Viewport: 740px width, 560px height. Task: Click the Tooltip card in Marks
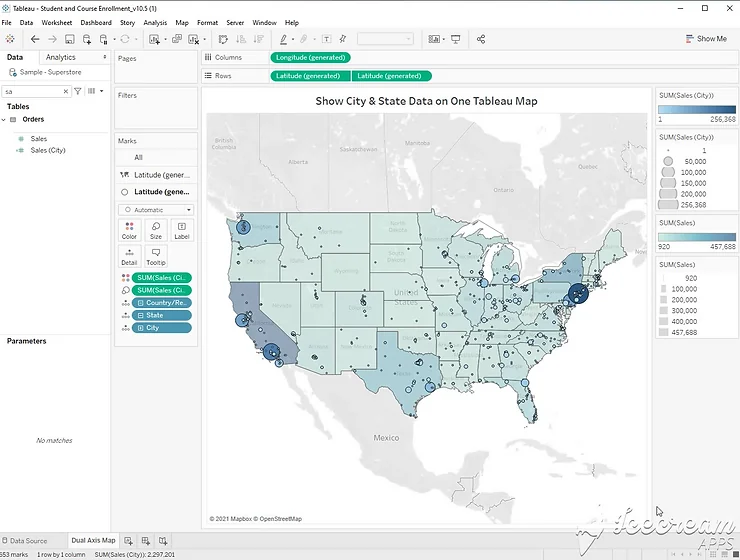pos(156,257)
